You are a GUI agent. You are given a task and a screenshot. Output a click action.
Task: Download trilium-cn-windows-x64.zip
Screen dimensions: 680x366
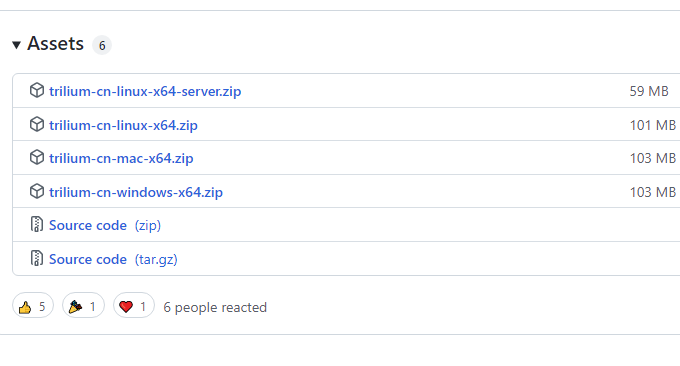[136, 192]
